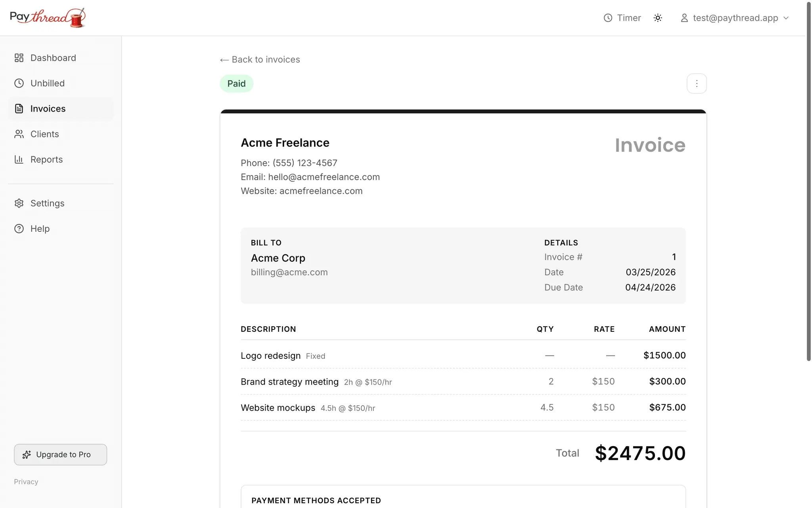812x508 pixels.
Task: Click Back to invoices link
Action: point(260,60)
